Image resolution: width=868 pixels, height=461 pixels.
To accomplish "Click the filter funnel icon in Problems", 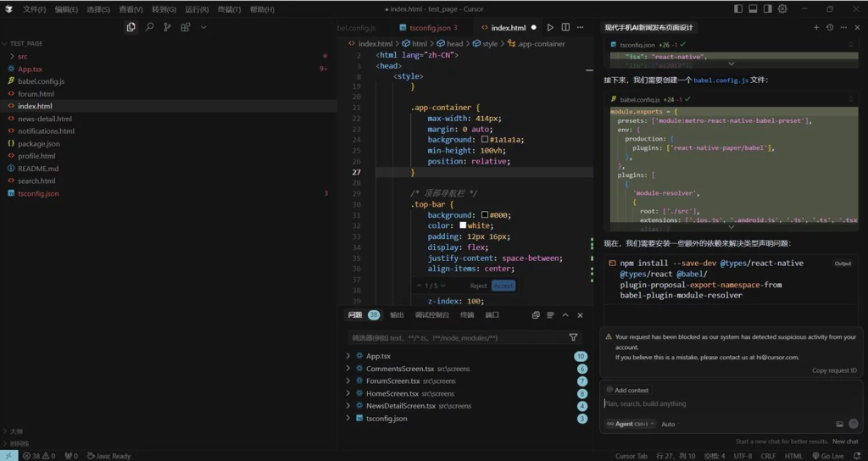I will 573,337.
